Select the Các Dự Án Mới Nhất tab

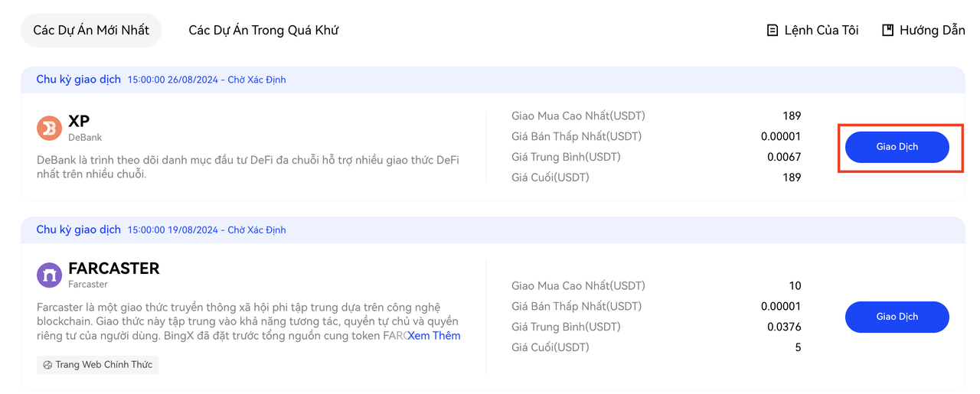pos(91,31)
